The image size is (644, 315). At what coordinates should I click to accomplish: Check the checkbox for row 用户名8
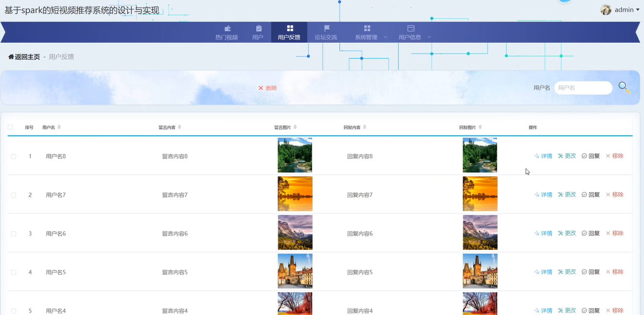[x=13, y=157]
